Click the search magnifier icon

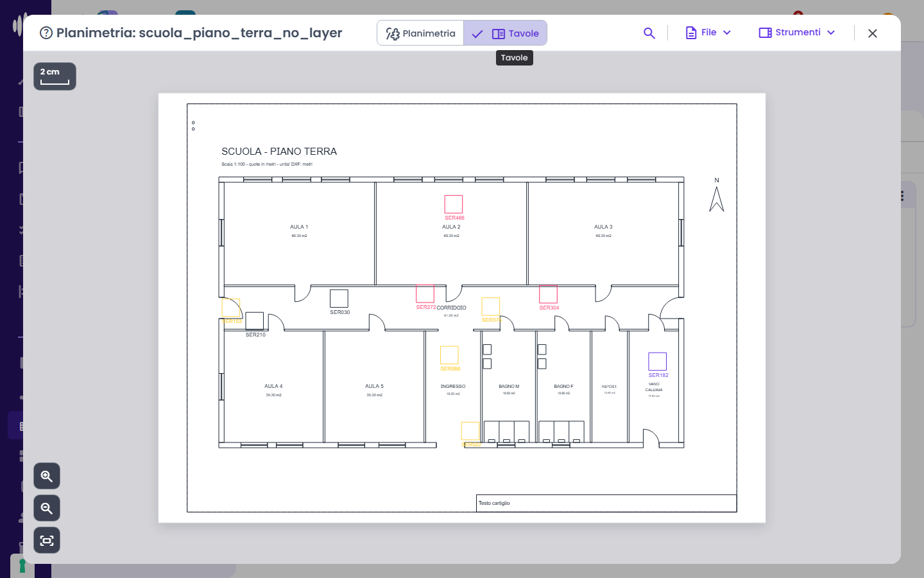pos(649,33)
